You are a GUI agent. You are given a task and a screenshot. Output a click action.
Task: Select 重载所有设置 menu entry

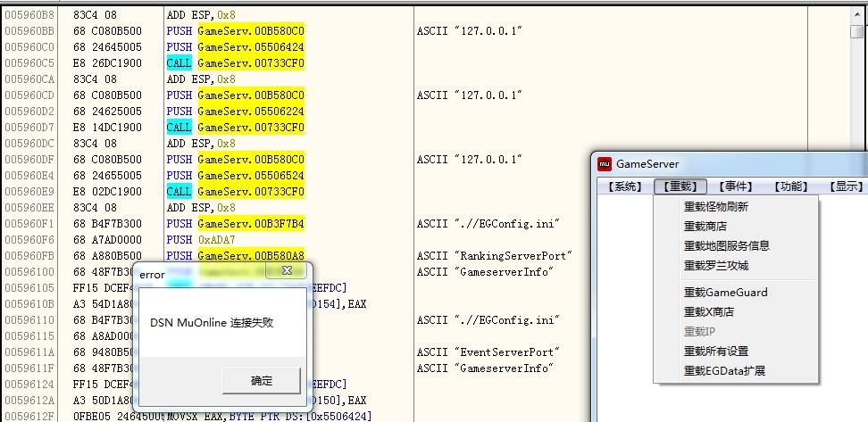(x=736, y=352)
